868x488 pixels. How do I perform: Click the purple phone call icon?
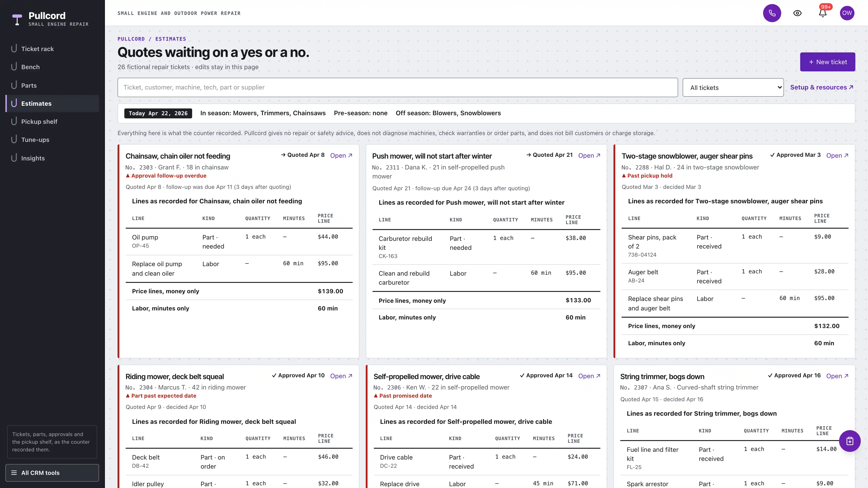(x=772, y=13)
